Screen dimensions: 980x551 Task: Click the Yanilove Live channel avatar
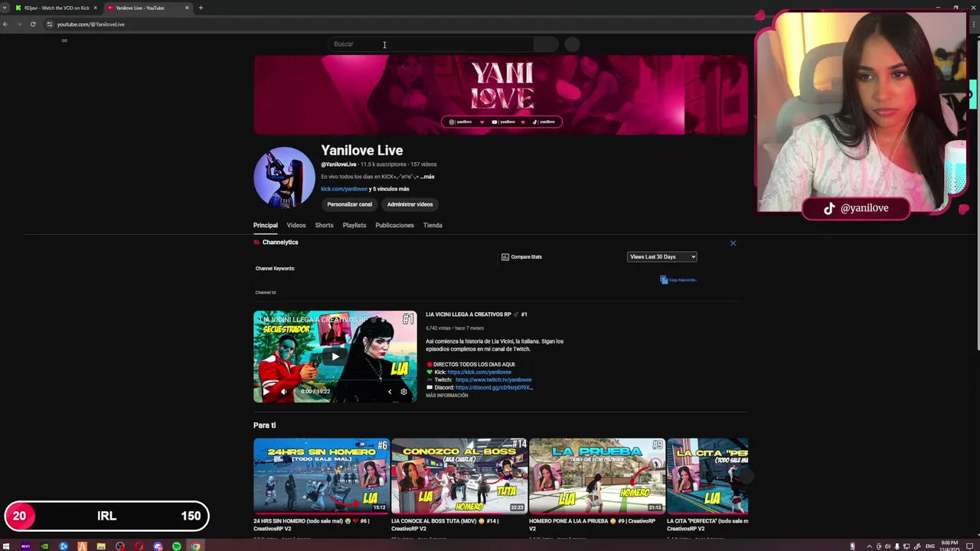coord(284,178)
